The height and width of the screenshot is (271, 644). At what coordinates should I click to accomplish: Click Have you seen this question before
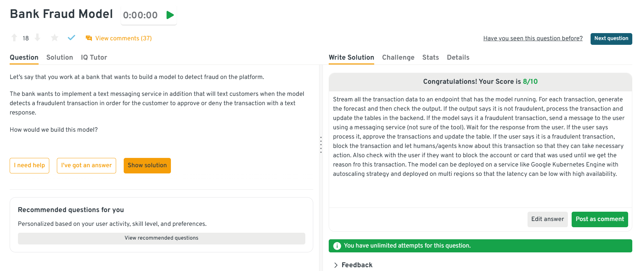(x=533, y=38)
